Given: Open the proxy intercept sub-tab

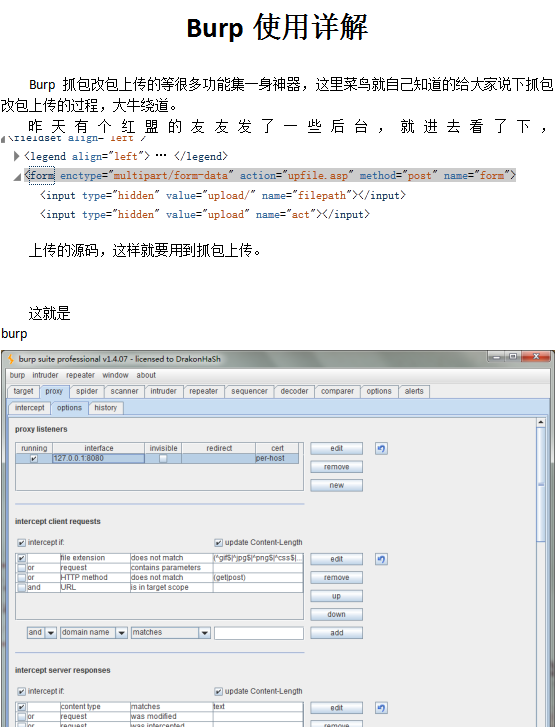Looking at the screenshot, I should [x=30, y=408].
